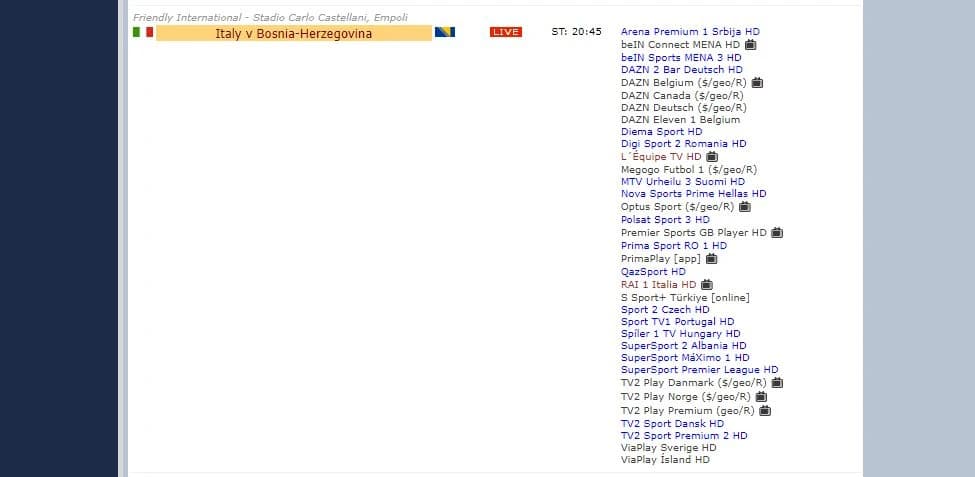
Task: Click S Sport+ Türkiye [online] entry
Action: tap(685, 298)
